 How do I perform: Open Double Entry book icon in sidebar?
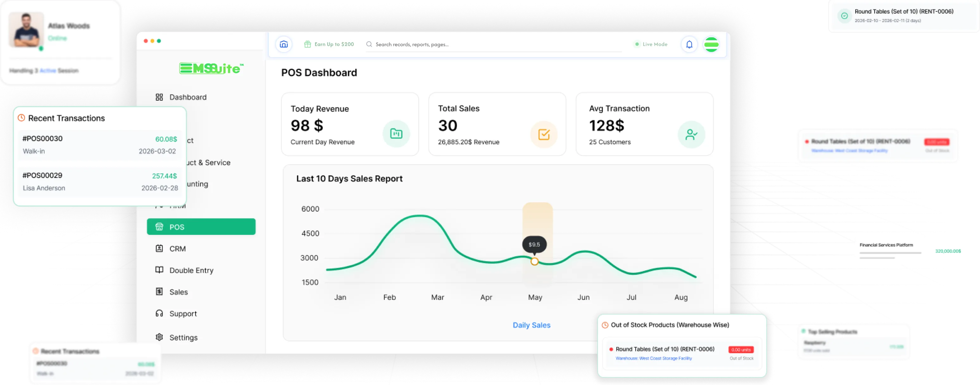pos(159,270)
